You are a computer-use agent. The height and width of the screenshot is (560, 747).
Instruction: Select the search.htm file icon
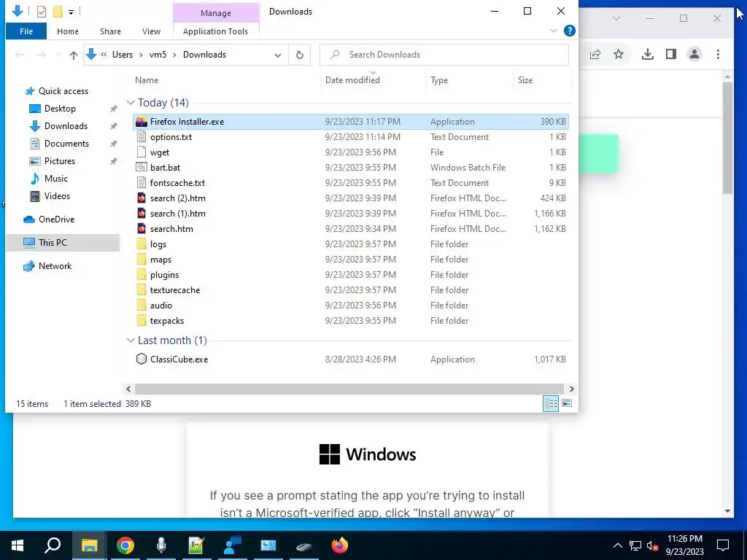pos(142,228)
